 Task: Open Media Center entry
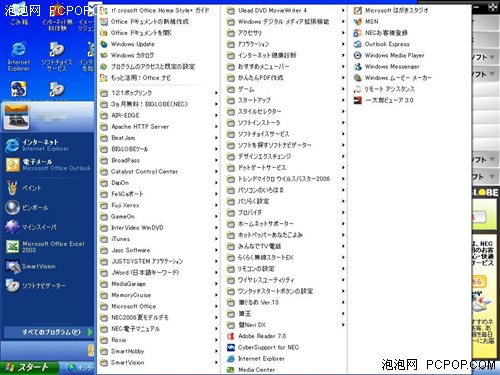coord(251,370)
